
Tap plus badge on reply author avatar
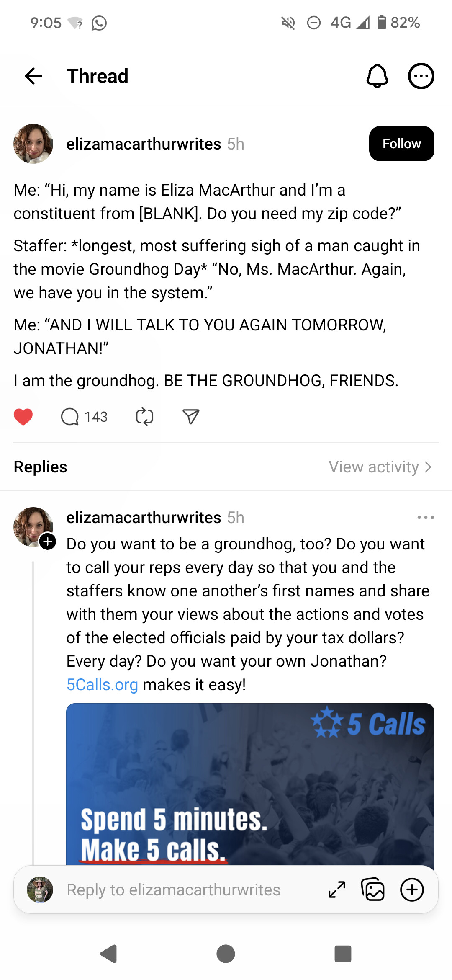48,541
